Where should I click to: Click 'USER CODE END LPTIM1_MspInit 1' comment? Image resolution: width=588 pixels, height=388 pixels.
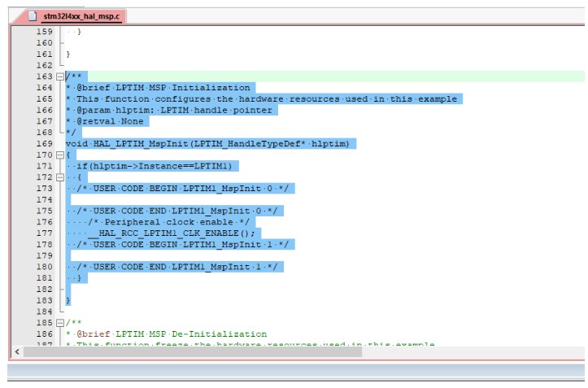point(177,267)
